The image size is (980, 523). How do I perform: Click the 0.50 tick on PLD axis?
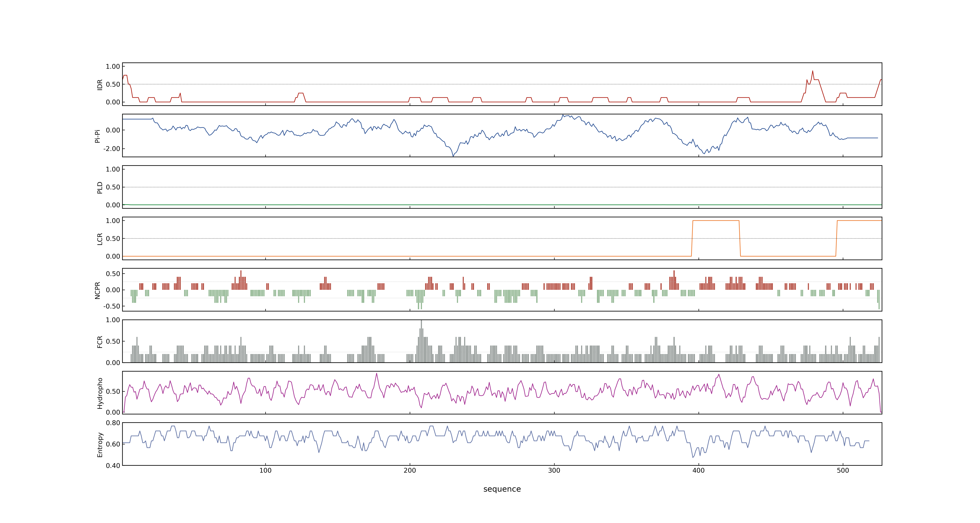pyautogui.click(x=113, y=187)
